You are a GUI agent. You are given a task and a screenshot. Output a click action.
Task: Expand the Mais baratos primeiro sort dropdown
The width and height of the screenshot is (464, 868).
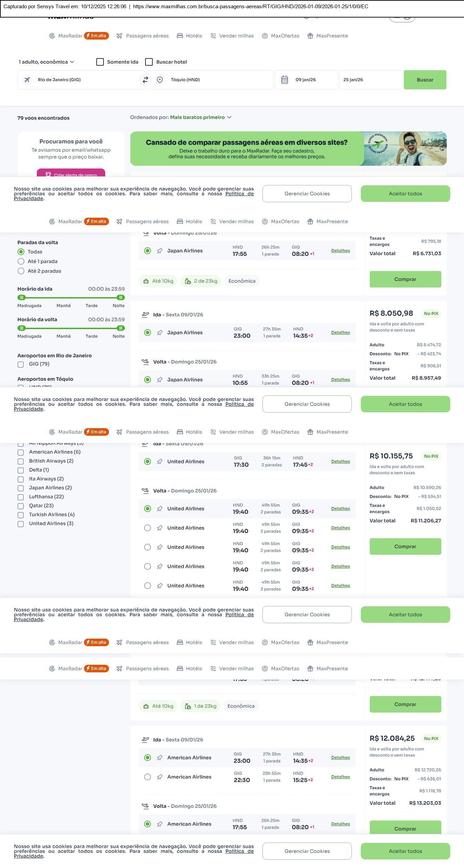click(x=201, y=117)
